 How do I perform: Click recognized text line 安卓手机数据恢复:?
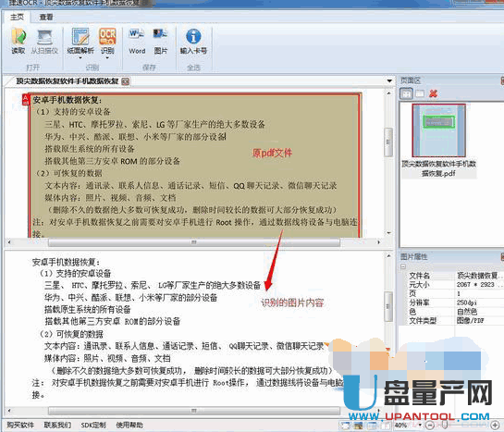click(x=67, y=262)
